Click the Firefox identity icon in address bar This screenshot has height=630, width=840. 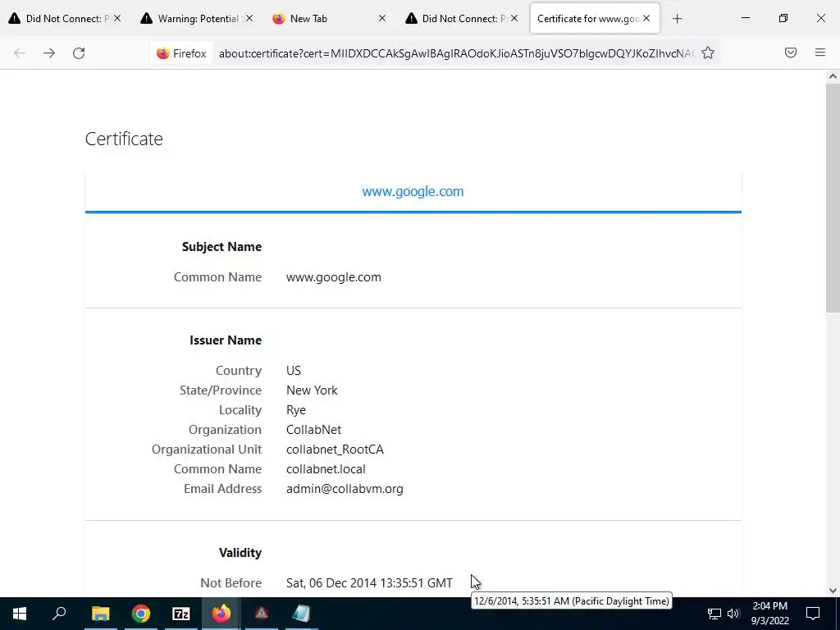181,53
